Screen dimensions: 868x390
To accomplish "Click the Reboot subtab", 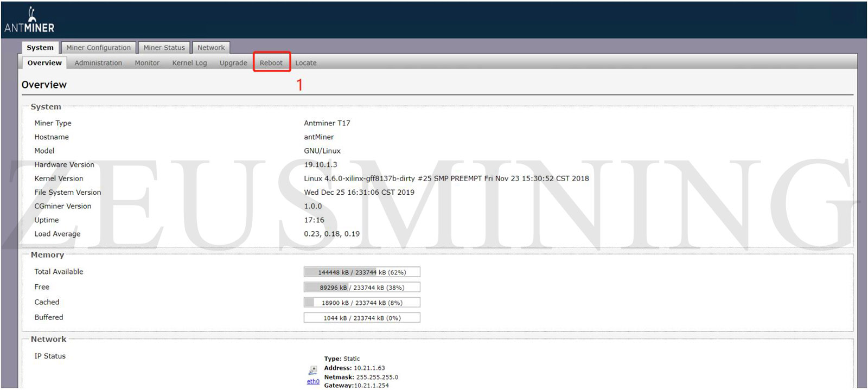I will pos(271,63).
